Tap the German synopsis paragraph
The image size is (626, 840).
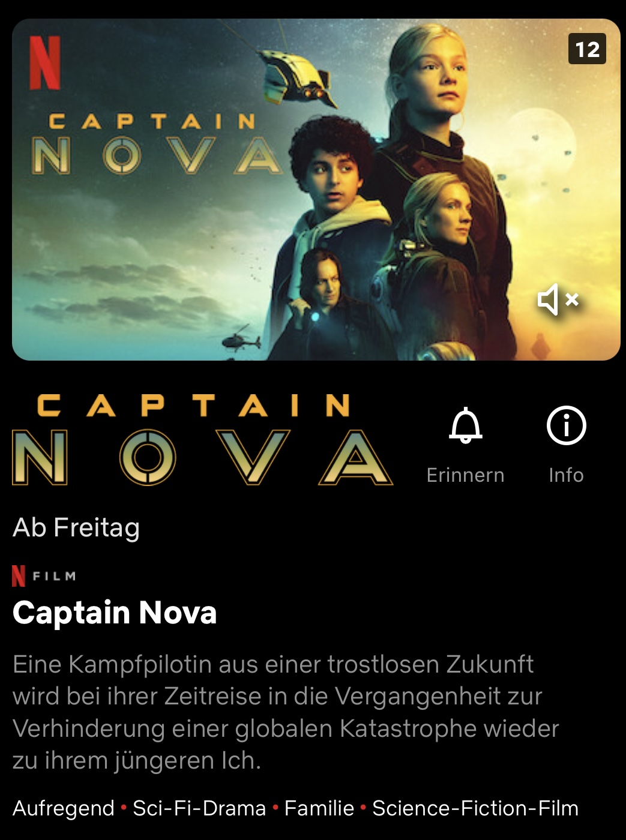(x=286, y=712)
